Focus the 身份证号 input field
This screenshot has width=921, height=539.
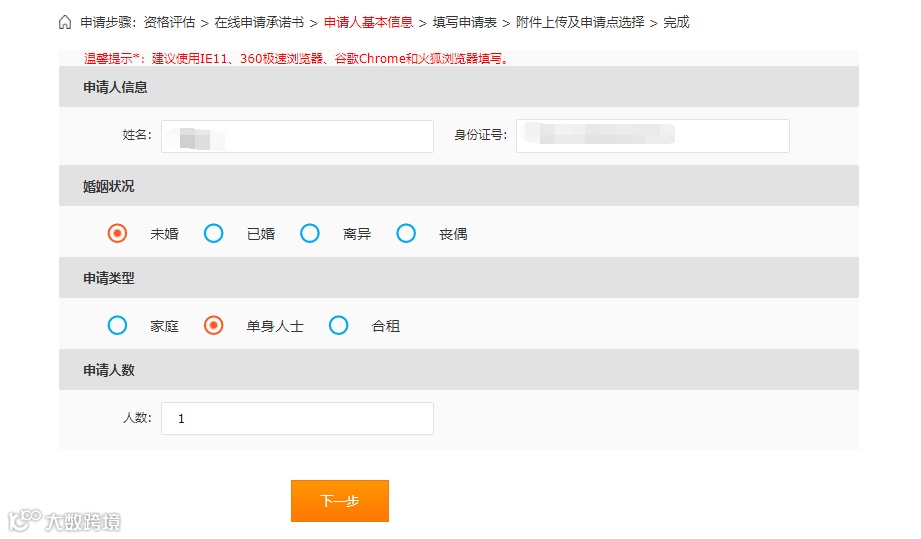tap(653, 136)
